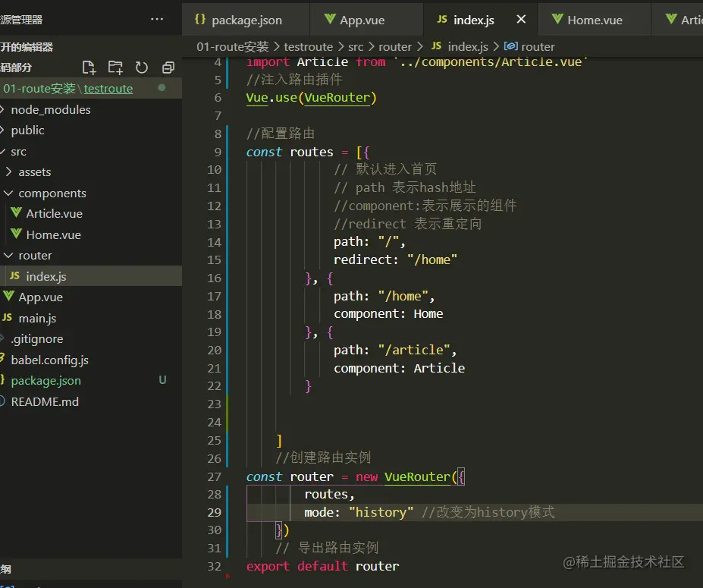Collapse all folders in explorer

pyautogui.click(x=168, y=68)
